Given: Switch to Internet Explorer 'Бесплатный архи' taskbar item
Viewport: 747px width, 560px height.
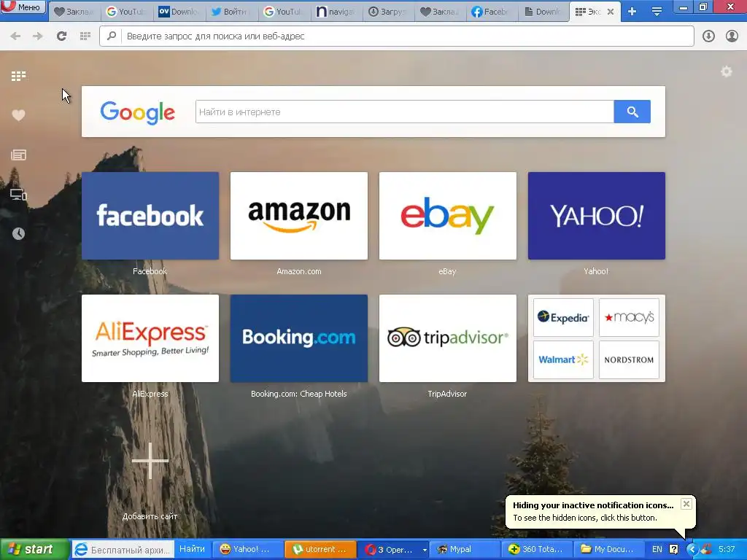Looking at the screenshot, I should (123, 550).
